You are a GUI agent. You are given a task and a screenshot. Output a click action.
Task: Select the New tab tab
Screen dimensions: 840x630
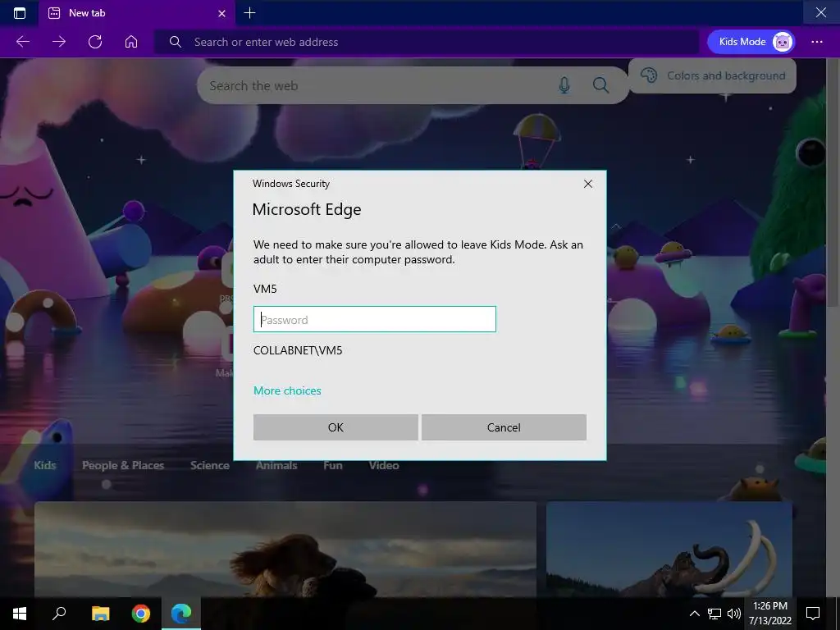click(136, 13)
